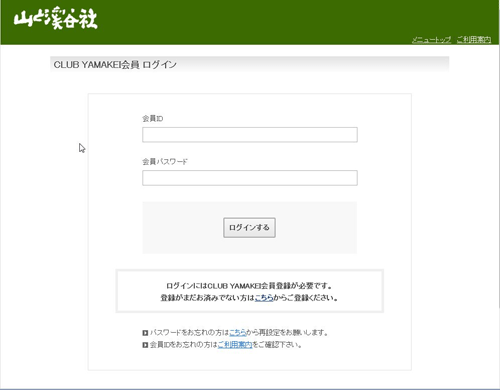The height and width of the screenshot is (390, 500).
Task: Click text ログインにはCLUB YAMAKEI会員登録が必要です。
Action: pos(249,286)
